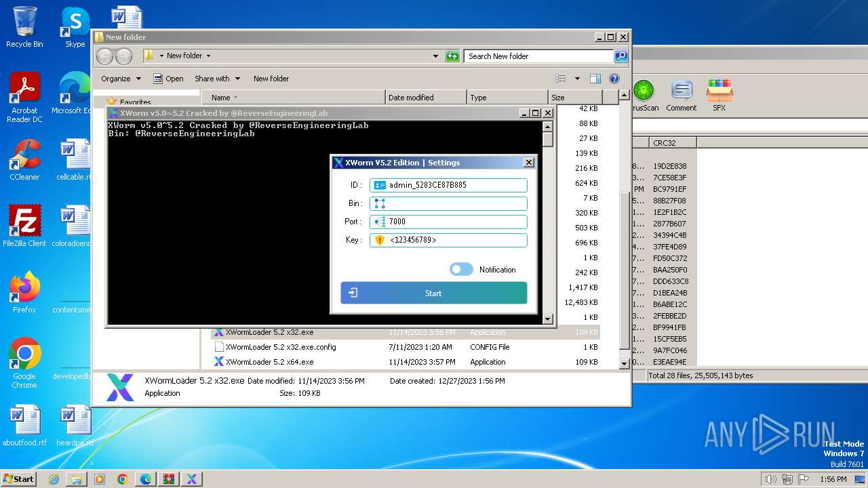
Task: Click the Favorites item in navigation pane
Action: tap(129, 102)
